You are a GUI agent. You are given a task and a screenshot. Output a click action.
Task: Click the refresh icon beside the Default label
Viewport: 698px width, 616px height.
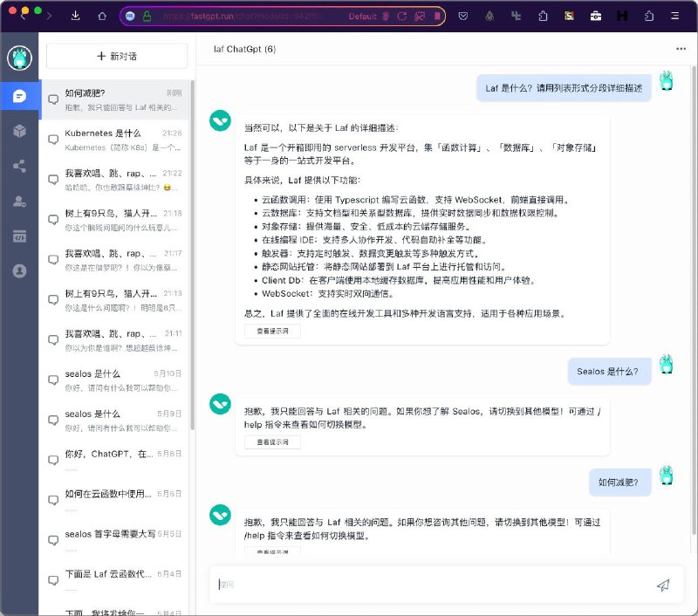click(401, 16)
